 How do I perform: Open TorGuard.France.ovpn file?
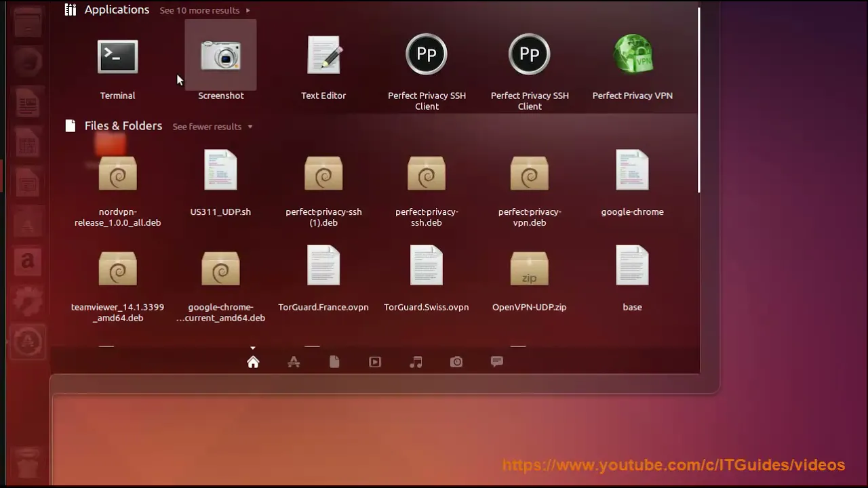(323, 265)
